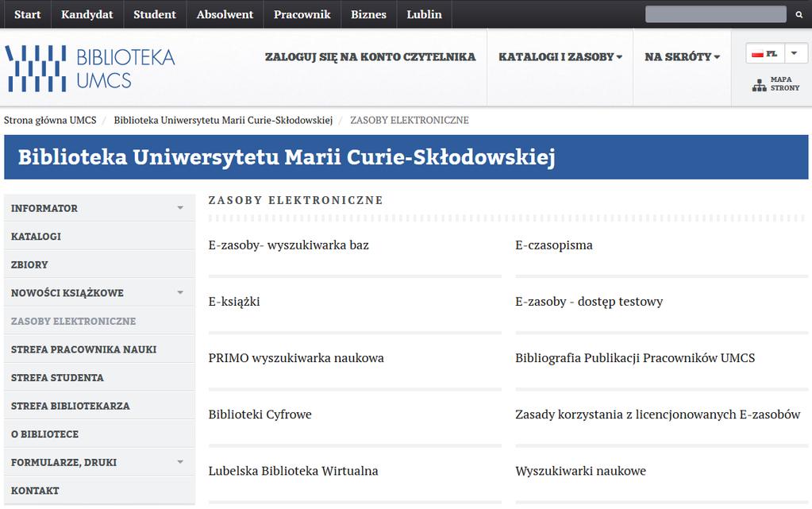Viewport: 812px width, 509px height.
Task: Select Zasoby elektroniczne in the sidebar
Action: click(x=99, y=321)
